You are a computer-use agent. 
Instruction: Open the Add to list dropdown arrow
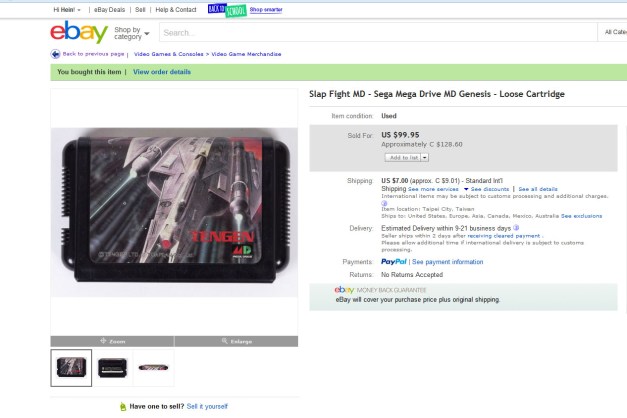coord(425,158)
